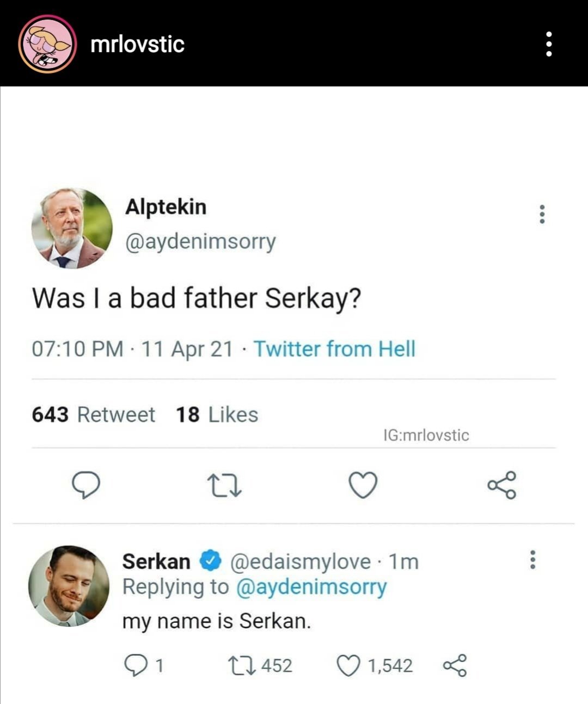View the 18 Likes list
Image resolution: width=588 pixels, height=704 pixels.
click(217, 414)
